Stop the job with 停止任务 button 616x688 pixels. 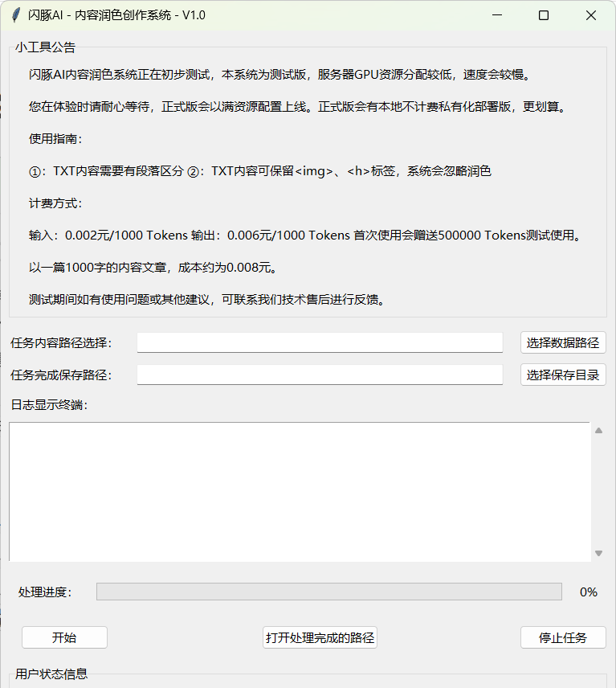tap(562, 637)
